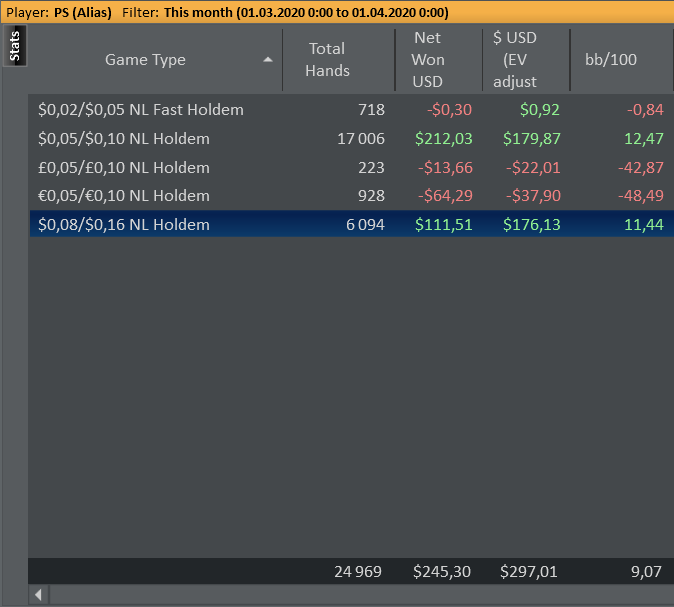
Task: Select the $0,05/$0,10 NL Holdem row
Action: [x=351, y=138]
